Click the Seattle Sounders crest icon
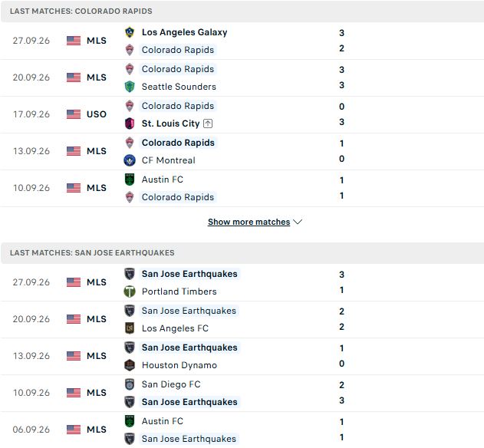 click(130, 87)
